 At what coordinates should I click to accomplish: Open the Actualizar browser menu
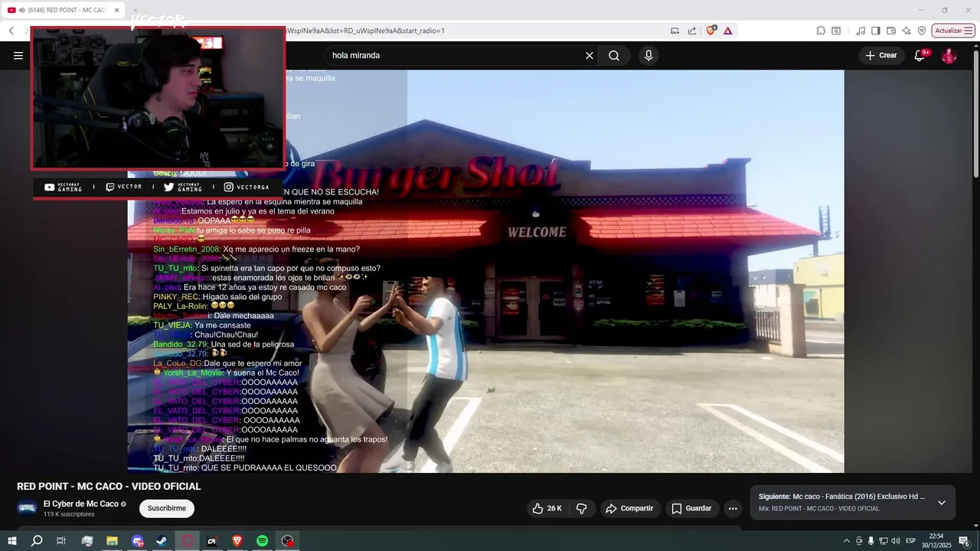[953, 31]
